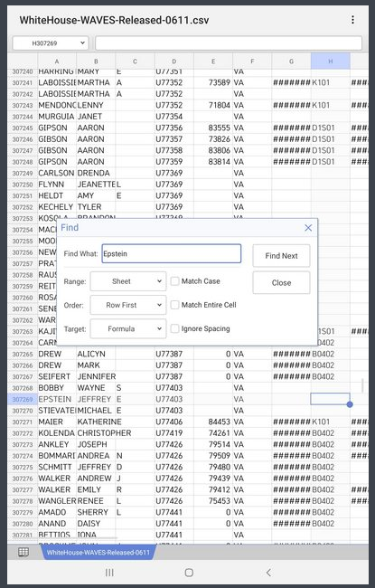Open the Range dropdown set to Sheet
This screenshot has height=588, width=375.
pyautogui.click(x=128, y=281)
